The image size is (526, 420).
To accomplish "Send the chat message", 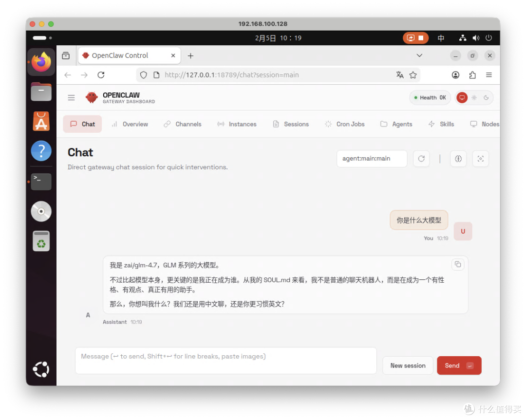I will (x=459, y=365).
